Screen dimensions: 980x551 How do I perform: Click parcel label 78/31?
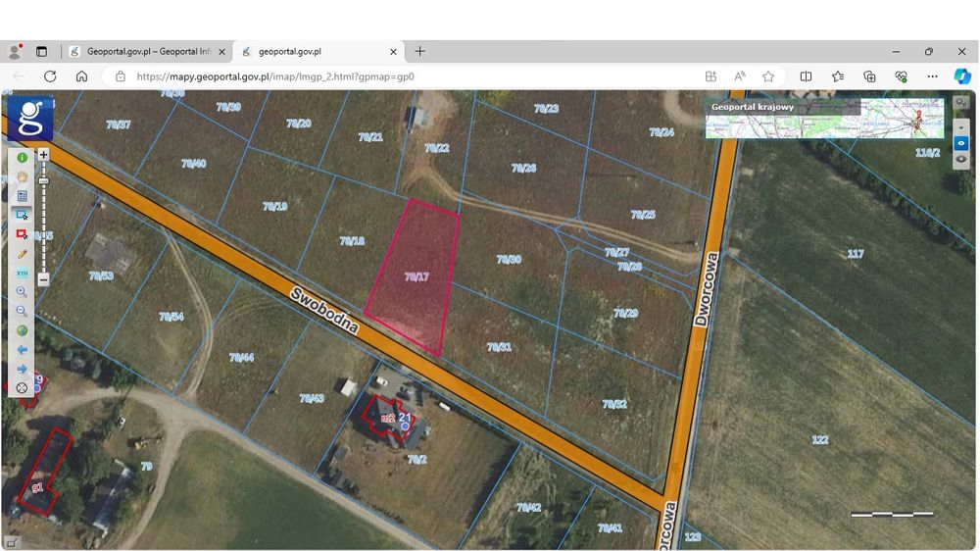point(499,347)
